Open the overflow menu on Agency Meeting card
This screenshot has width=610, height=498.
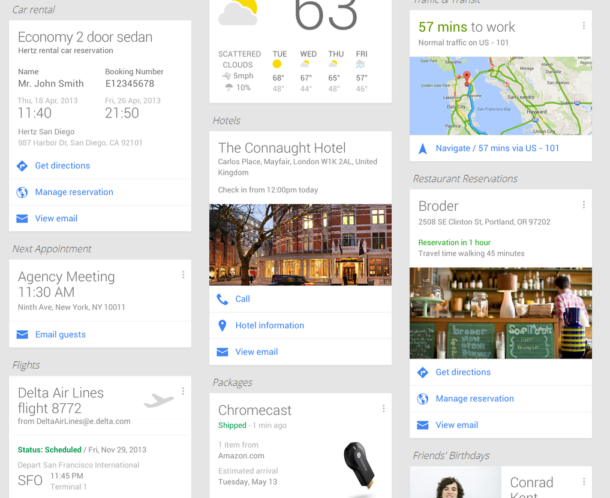point(183,275)
